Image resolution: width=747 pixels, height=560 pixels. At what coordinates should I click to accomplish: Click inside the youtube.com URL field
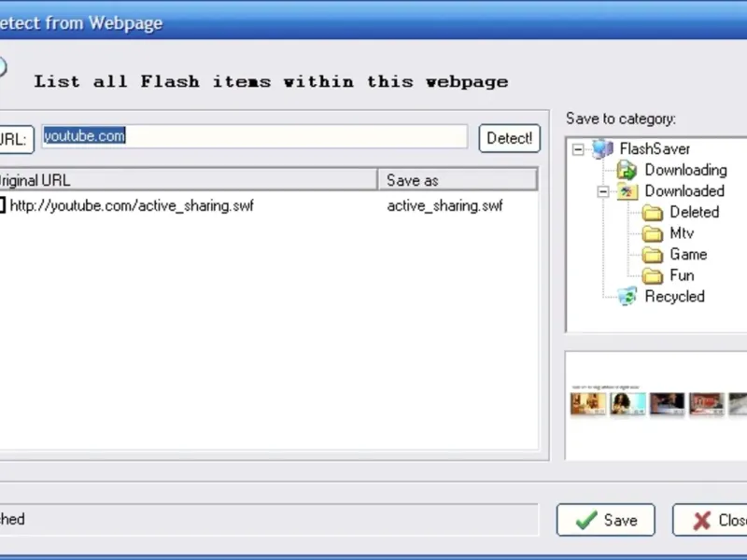pyautogui.click(x=255, y=136)
